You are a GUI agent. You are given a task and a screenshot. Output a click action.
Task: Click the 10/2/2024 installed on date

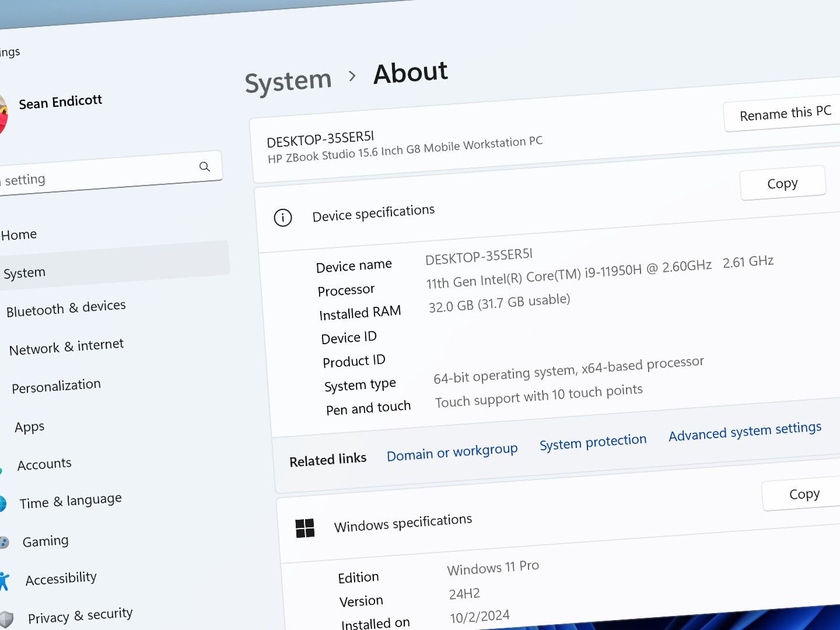(x=480, y=617)
